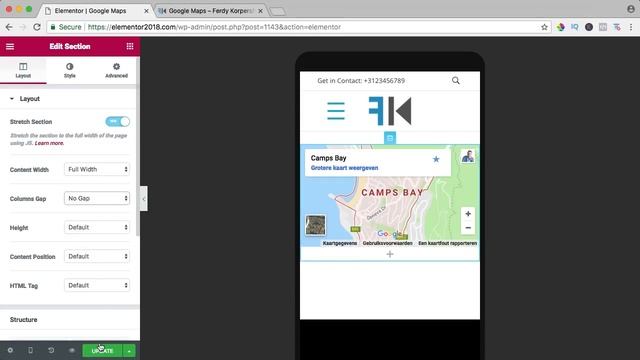Image resolution: width=640 pixels, height=360 pixels.
Task: Bookmark this page with the star
Action: coord(544,27)
